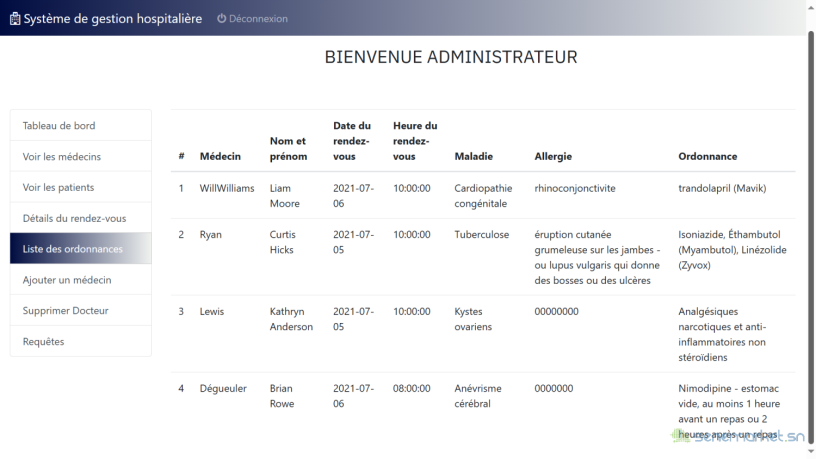816x459 pixels.
Task: Select the Liste des ordonnances tab
Action: [x=81, y=249]
